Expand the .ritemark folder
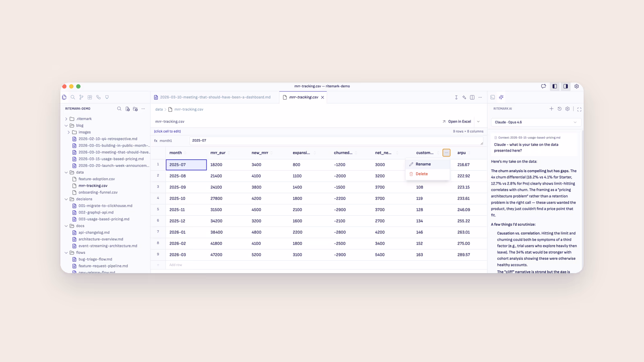This screenshot has width=644, height=362. point(66,119)
